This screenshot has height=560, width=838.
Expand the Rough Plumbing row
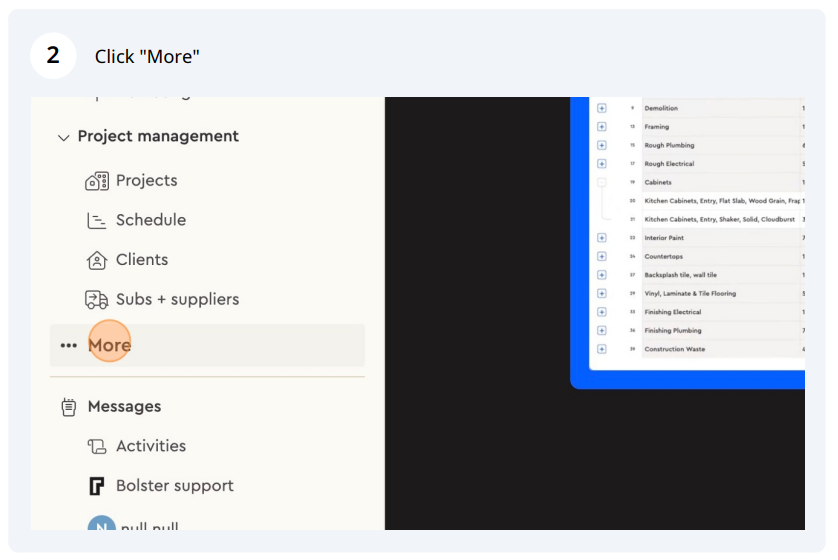pyautogui.click(x=602, y=145)
